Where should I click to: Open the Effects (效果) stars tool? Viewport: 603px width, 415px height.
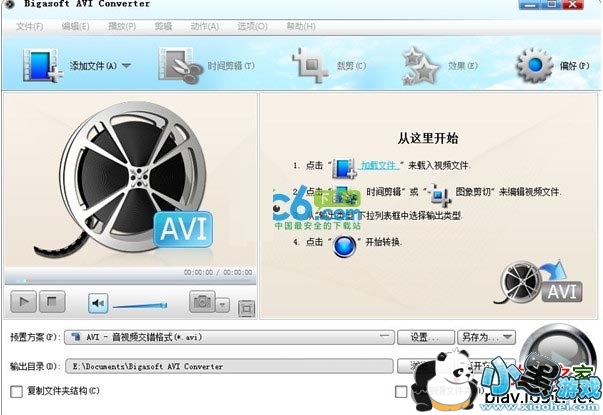click(x=440, y=66)
